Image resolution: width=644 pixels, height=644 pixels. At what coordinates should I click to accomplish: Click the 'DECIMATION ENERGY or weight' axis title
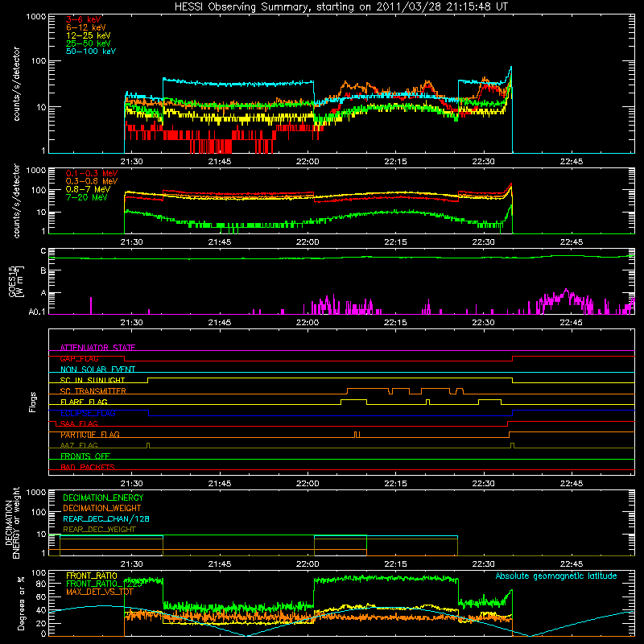coord(13,522)
